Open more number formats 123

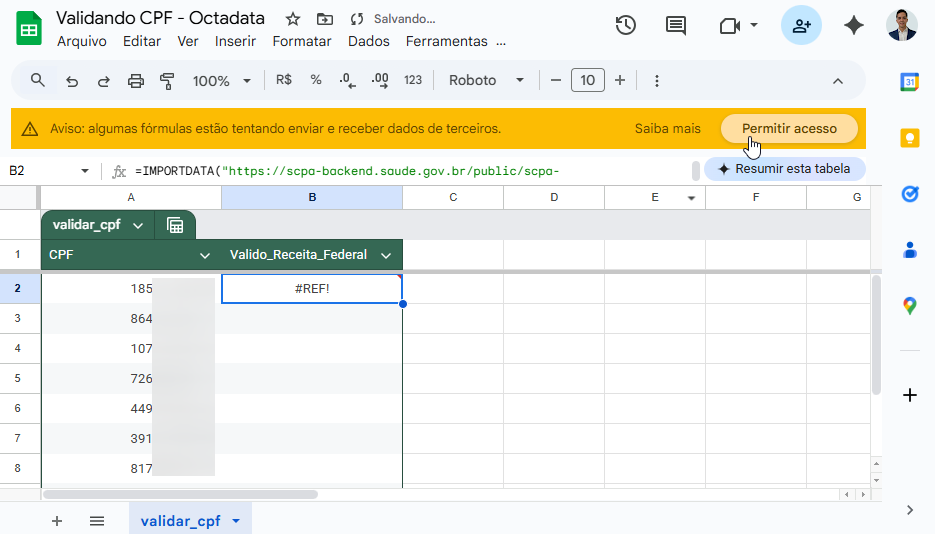point(413,80)
